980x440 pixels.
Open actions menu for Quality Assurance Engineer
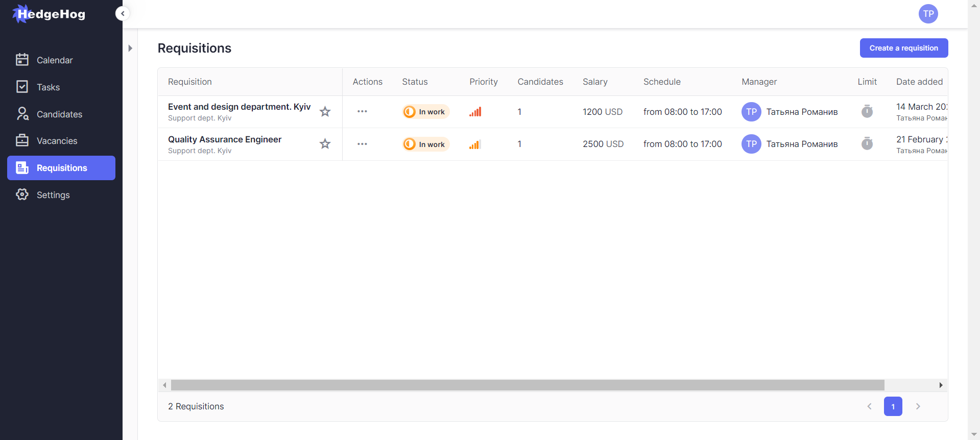(362, 144)
